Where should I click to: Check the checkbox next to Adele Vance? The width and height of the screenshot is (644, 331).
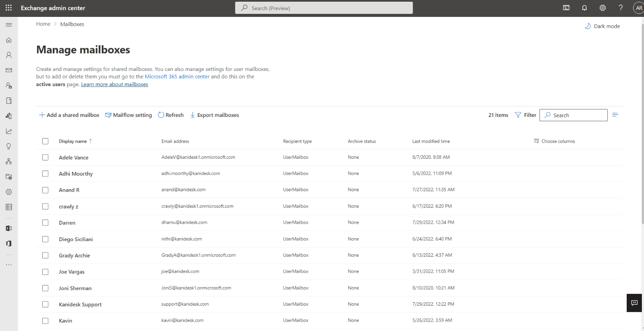pyautogui.click(x=45, y=157)
